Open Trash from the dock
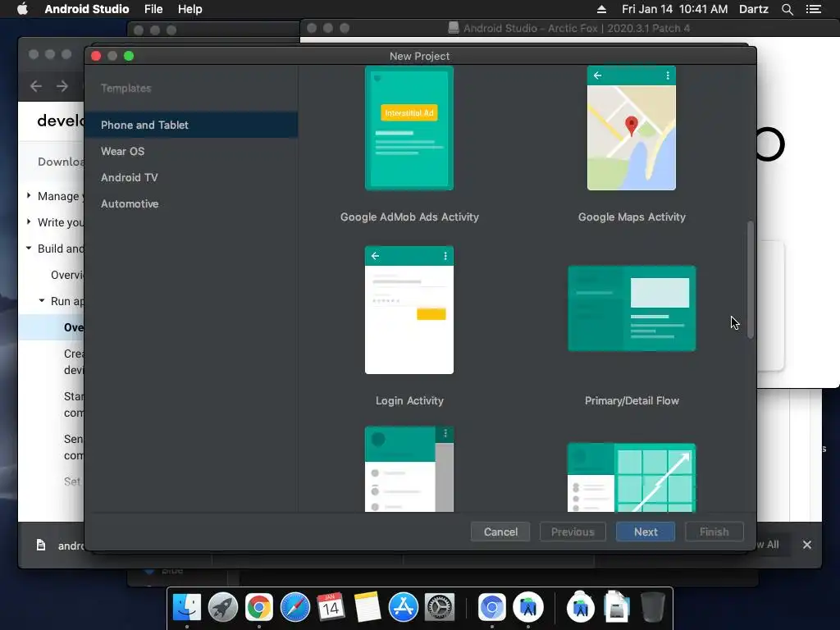840x630 pixels. [652, 607]
